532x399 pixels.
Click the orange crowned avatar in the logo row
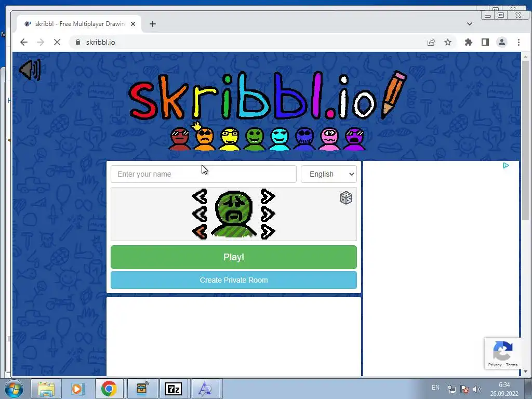pos(204,137)
